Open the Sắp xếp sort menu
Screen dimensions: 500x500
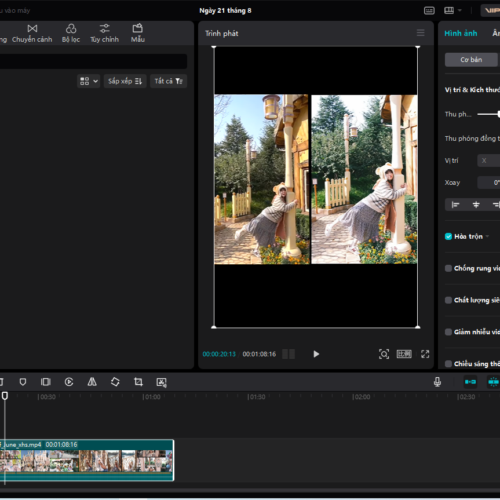[125, 81]
